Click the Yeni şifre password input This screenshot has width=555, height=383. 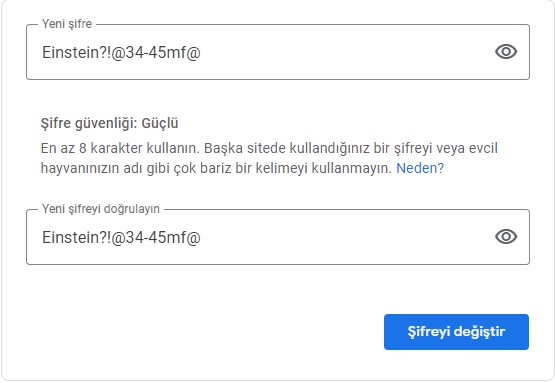point(278,52)
